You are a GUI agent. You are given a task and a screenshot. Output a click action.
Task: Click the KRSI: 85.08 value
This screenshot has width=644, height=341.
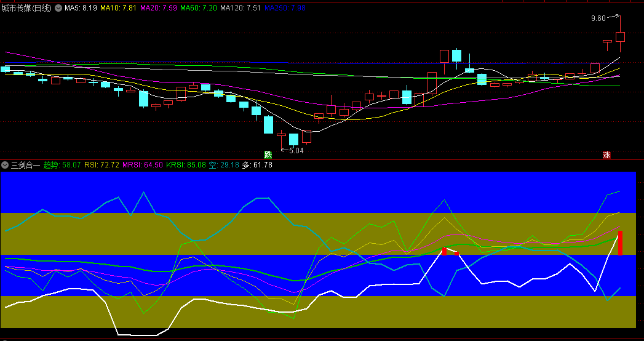[x=186, y=165]
